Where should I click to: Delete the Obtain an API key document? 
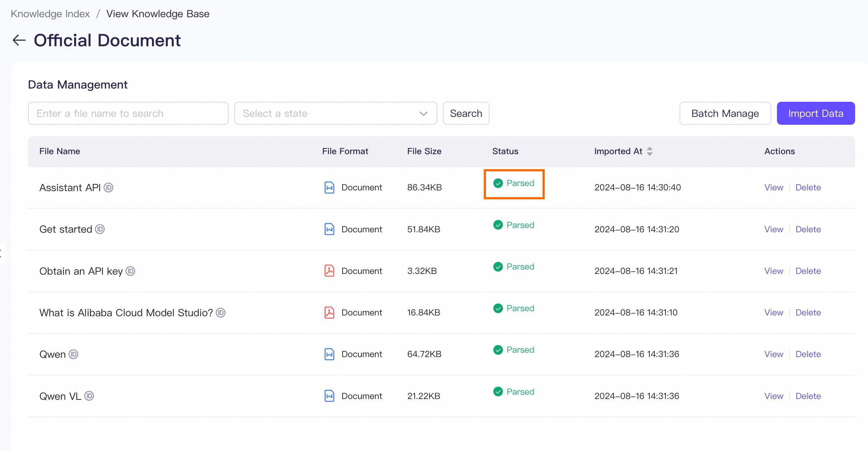808,271
